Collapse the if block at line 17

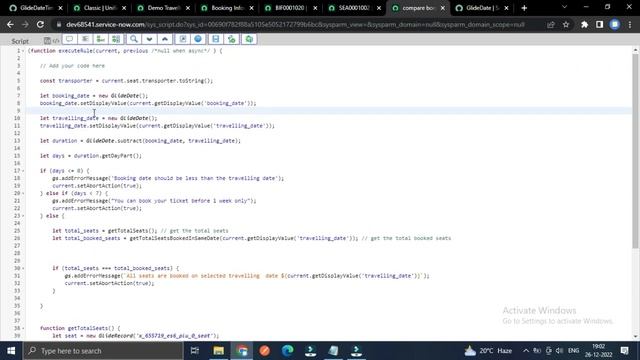(23, 171)
